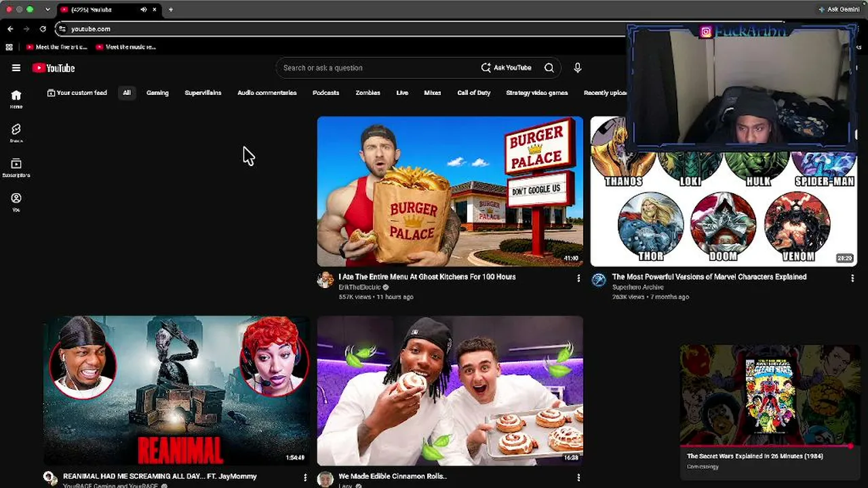Open the Marvel characters video thumbnail
The height and width of the screenshot is (488, 868).
click(724, 191)
